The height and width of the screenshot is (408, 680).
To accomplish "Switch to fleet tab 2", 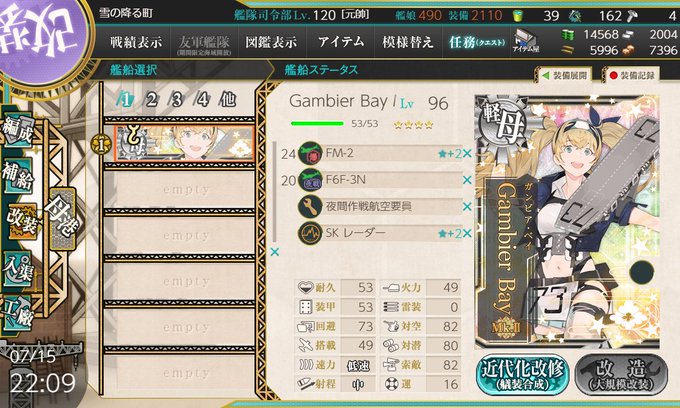I will click(151, 100).
